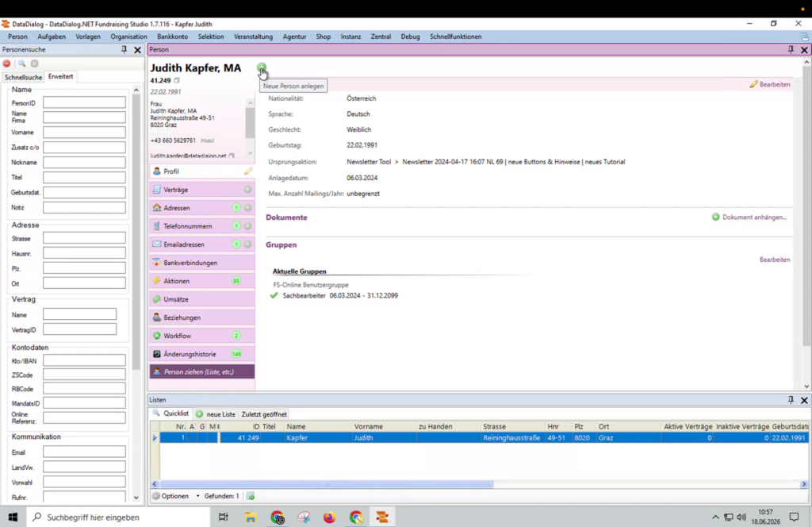Show hidden system tray icons
Viewport: 812px width, 527px height.
[x=715, y=517]
